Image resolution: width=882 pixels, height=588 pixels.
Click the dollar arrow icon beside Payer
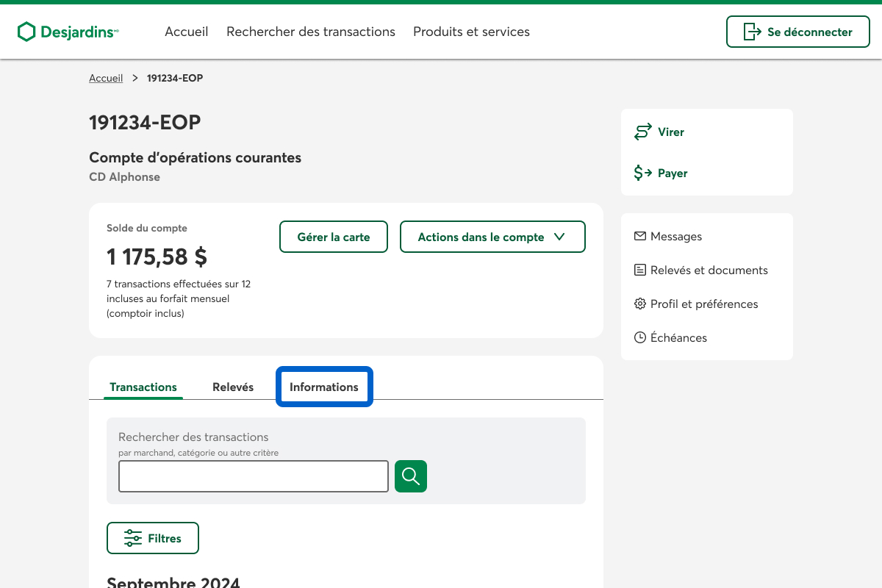(643, 173)
